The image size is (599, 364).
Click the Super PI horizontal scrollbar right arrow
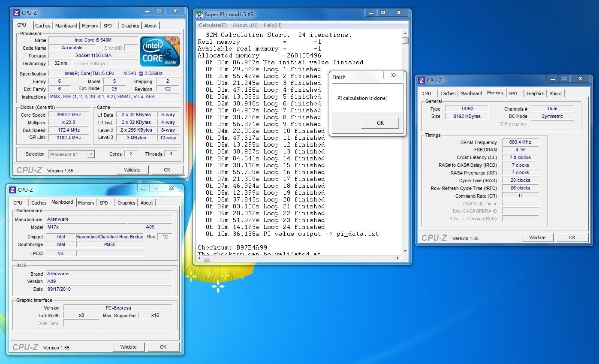(398, 259)
